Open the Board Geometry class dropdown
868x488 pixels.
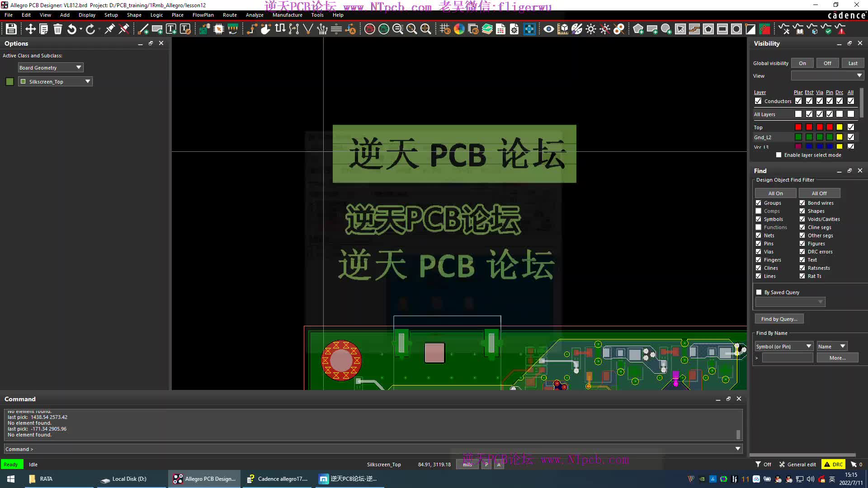(51, 68)
